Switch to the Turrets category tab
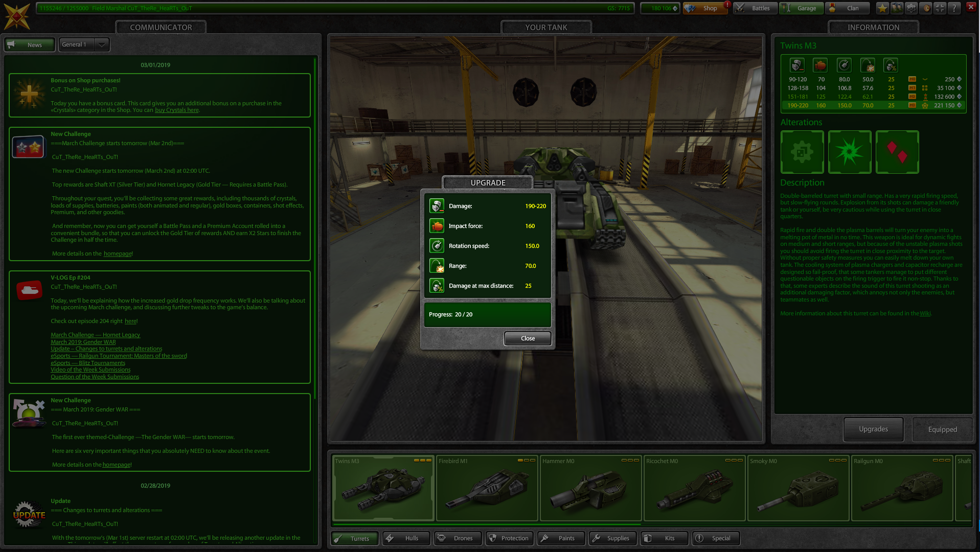The width and height of the screenshot is (980, 552). (355, 538)
